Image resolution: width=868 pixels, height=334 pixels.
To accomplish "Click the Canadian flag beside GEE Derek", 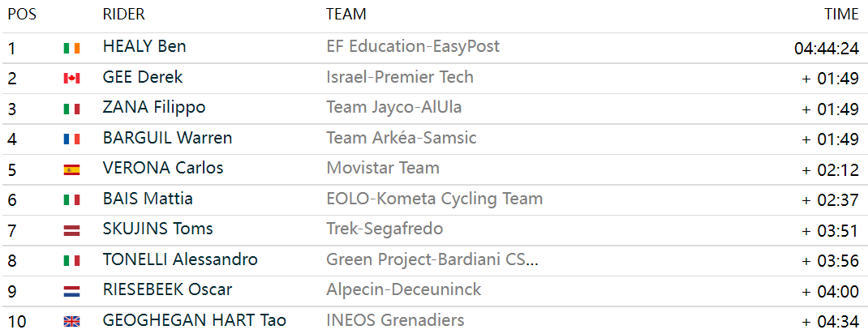I will [71, 79].
